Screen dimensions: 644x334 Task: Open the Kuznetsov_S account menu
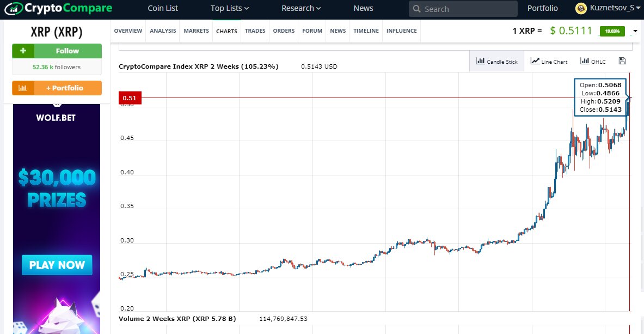(x=614, y=8)
